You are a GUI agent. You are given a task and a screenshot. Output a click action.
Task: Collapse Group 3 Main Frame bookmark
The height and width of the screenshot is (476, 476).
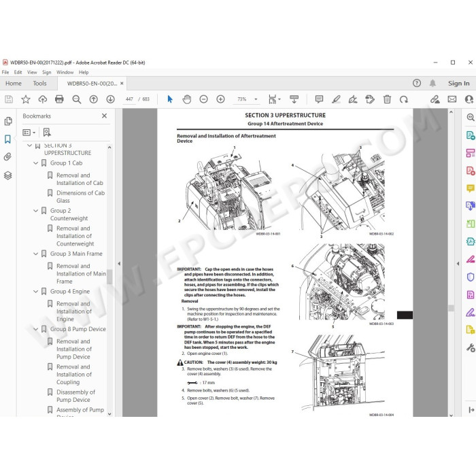point(35,254)
